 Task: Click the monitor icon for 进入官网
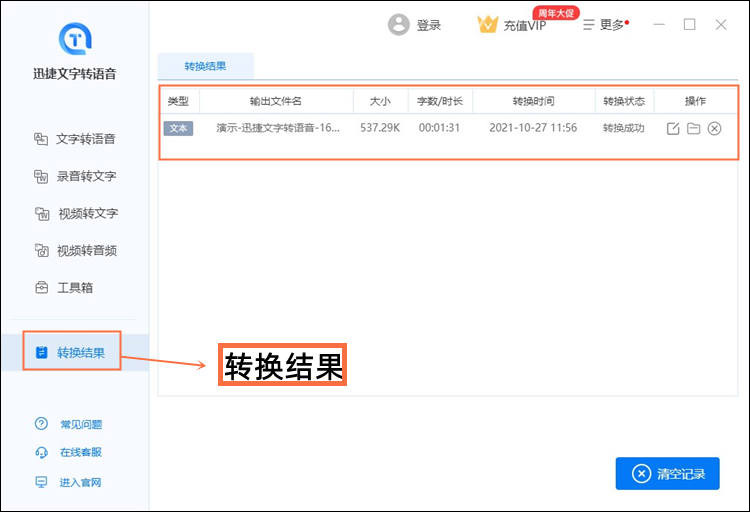click(x=42, y=482)
